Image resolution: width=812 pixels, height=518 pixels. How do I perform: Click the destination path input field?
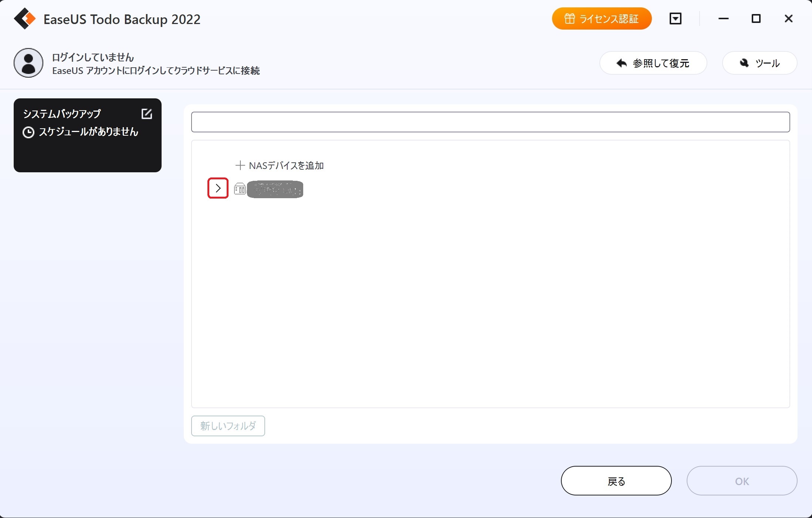coord(490,122)
